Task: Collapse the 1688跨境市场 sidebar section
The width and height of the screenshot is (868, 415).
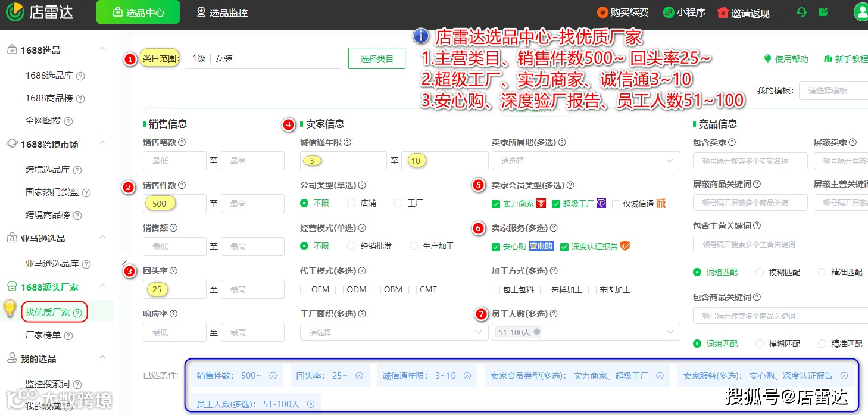Action: (x=102, y=143)
